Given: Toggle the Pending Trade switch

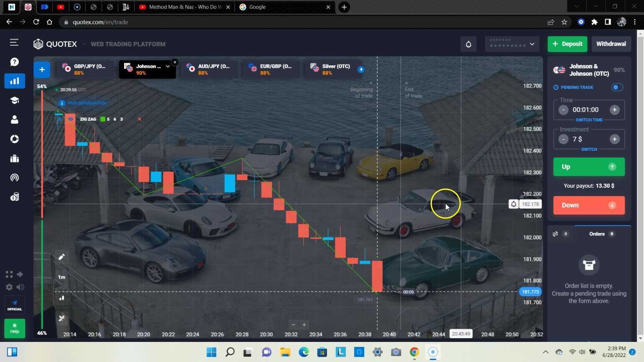Looking at the screenshot, I should (617, 87).
